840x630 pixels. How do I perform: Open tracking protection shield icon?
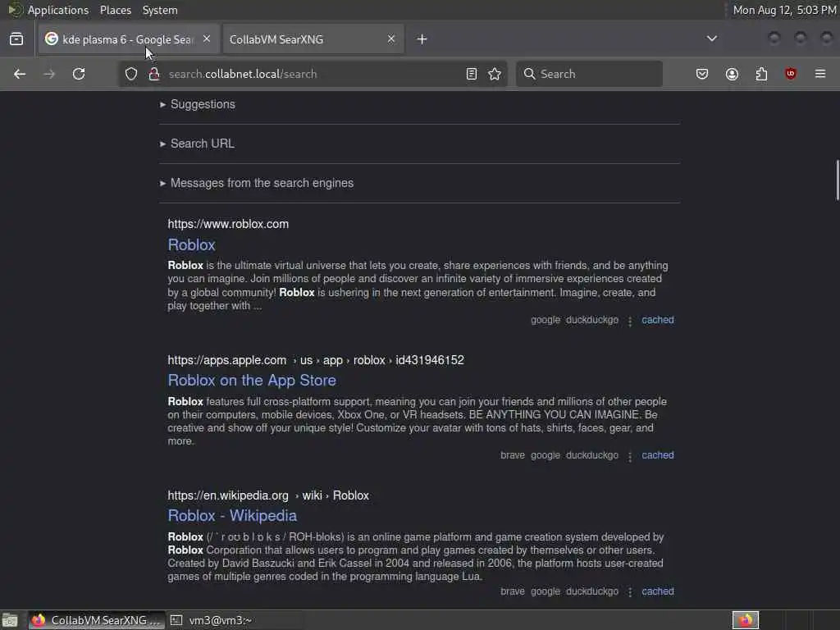(x=131, y=74)
